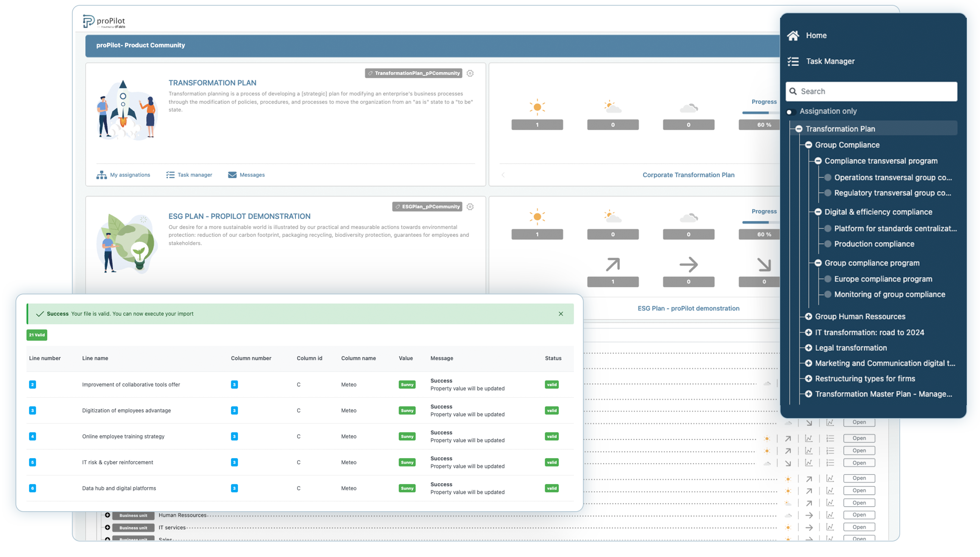Select cloudy weather icon in Transformation card
This screenshot has width=980, height=557.
coord(688,108)
